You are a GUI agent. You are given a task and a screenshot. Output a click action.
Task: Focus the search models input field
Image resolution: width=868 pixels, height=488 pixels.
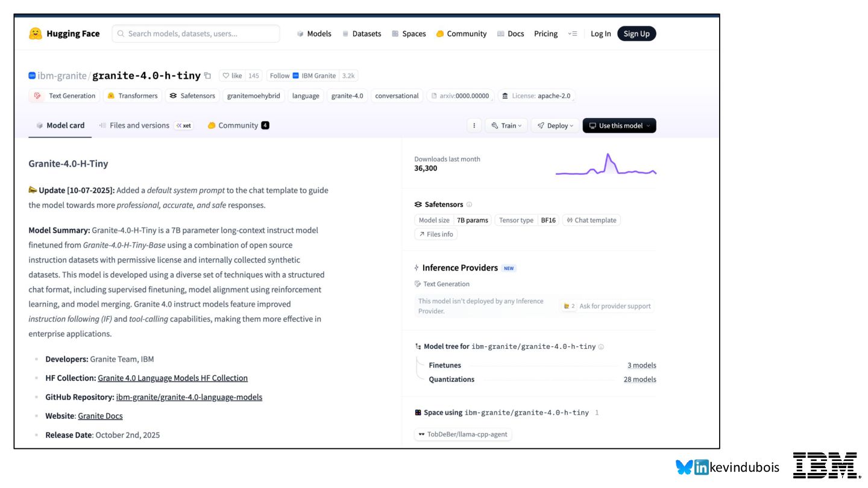point(196,34)
